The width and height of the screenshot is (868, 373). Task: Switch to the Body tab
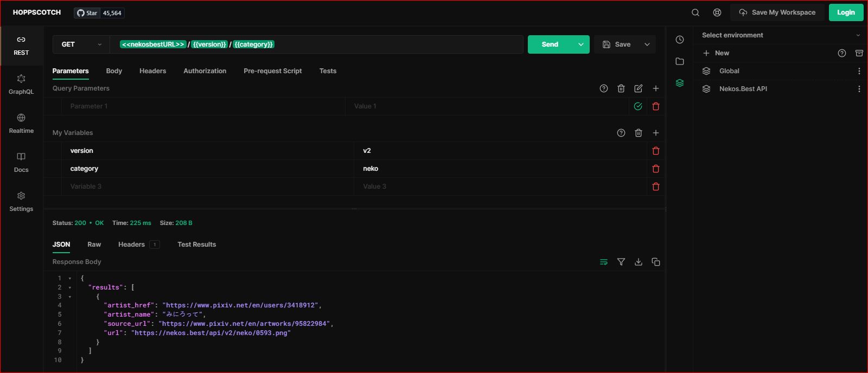[x=114, y=71]
